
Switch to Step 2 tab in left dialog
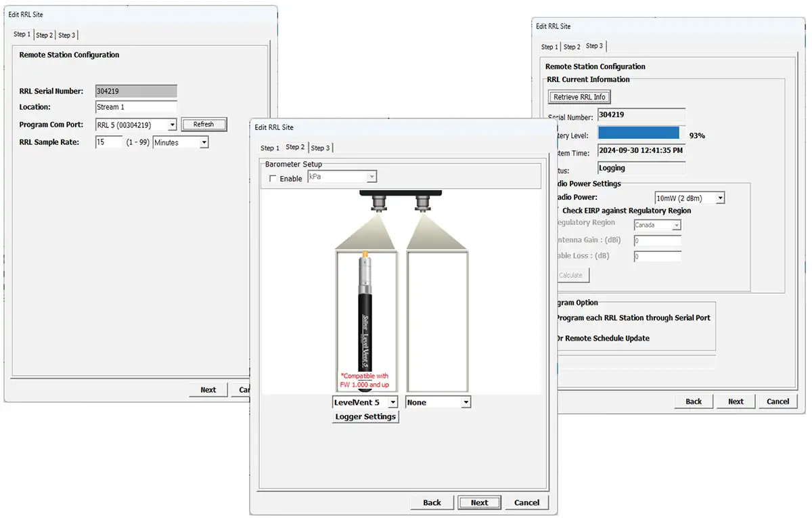coord(44,35)
